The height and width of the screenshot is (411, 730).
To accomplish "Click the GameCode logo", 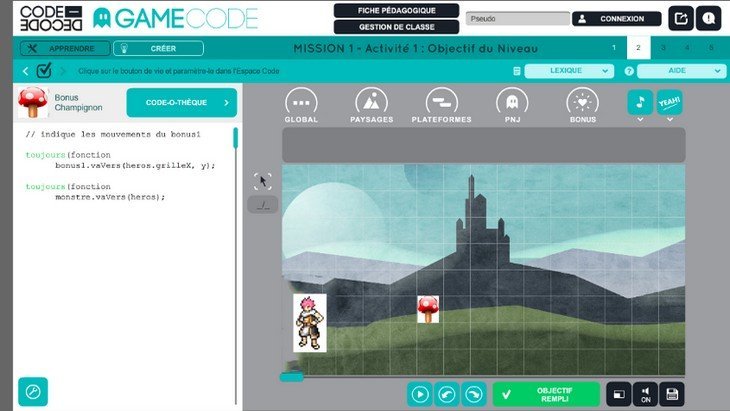I will click(x=176, y=19).
